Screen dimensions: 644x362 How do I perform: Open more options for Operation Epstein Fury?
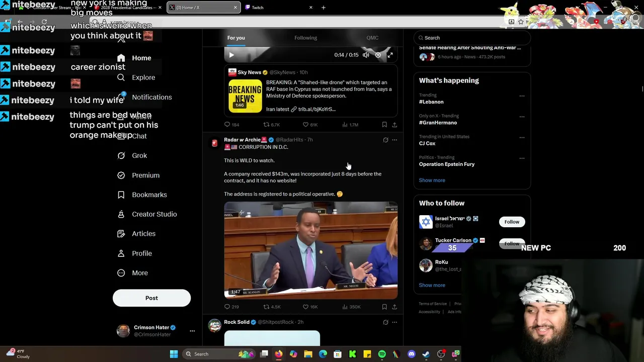point(522,158)
